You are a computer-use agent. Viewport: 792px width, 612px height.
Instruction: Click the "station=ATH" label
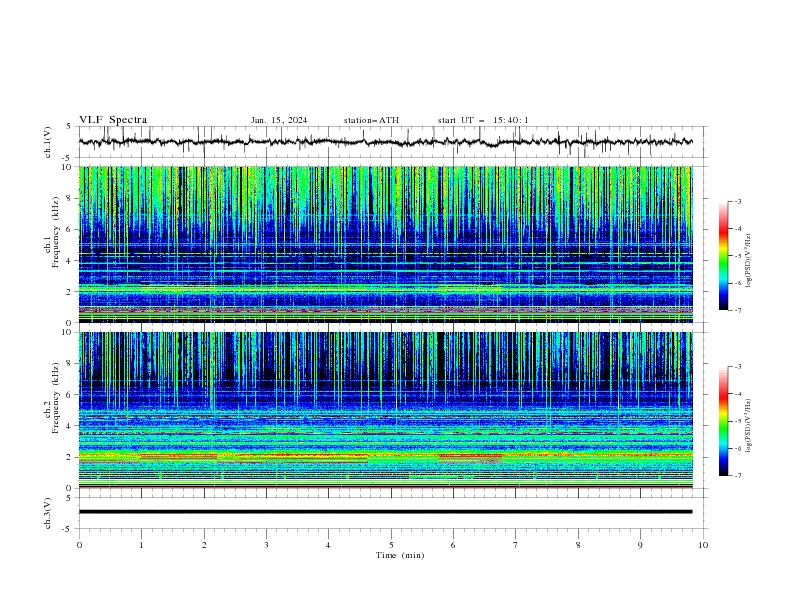(x=371, y=120)
